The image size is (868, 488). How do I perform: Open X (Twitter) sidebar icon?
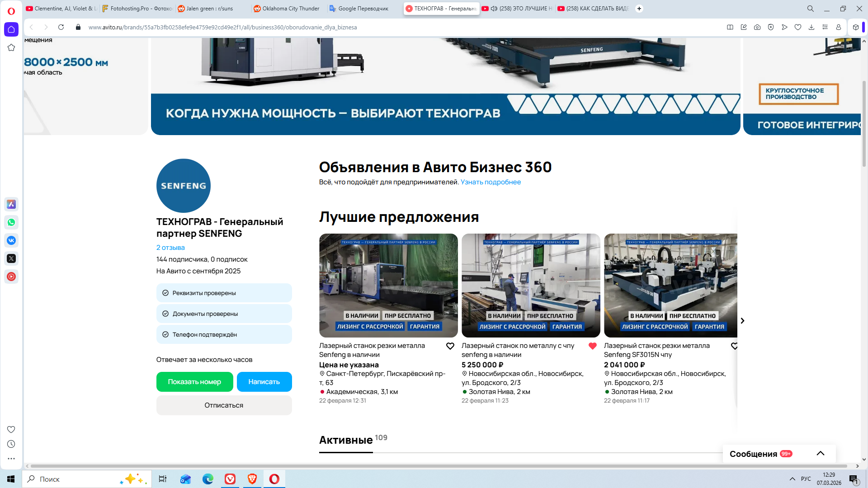(11, 258)
